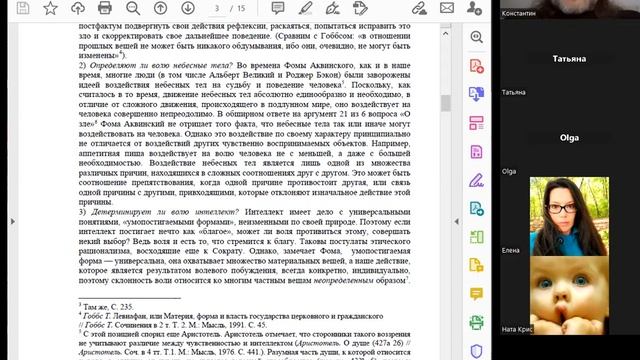Open the Create PDF tool icon
This screenshot has width=640, height=360.
point(476,66)
